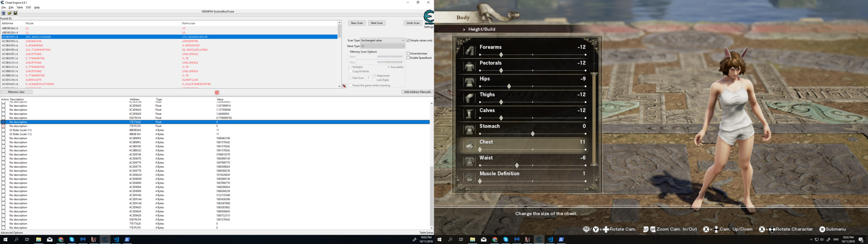Click the Next Scan button
This screenshot has width=868, height=244.
click(x=377, y=23)
